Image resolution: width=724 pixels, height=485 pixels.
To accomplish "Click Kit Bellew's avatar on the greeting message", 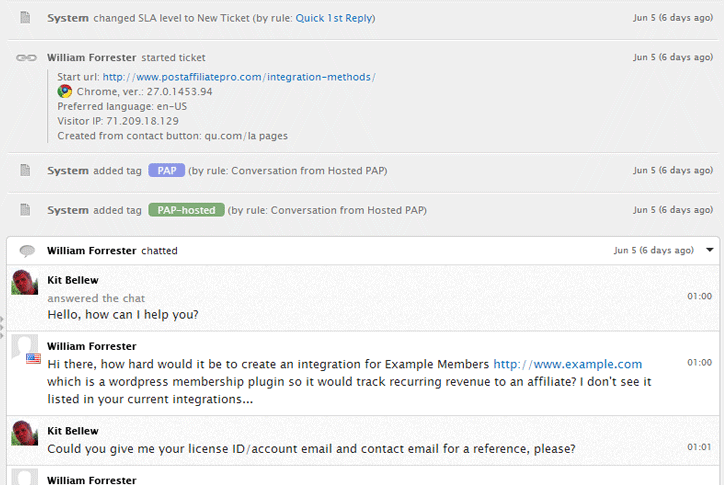I will 25,282.
